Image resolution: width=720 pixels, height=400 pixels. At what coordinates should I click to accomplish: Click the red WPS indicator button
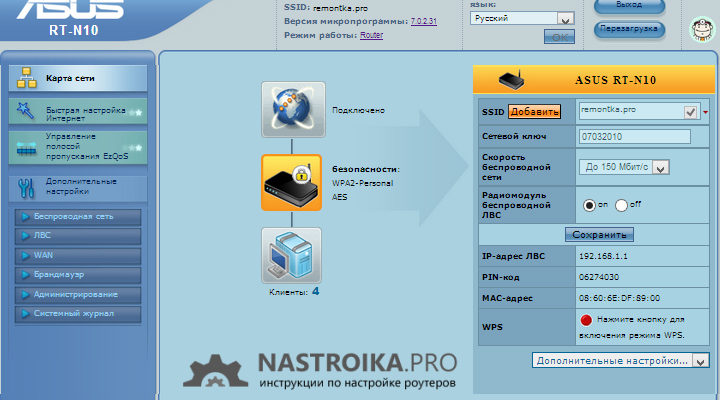click(x=586, y=320)
